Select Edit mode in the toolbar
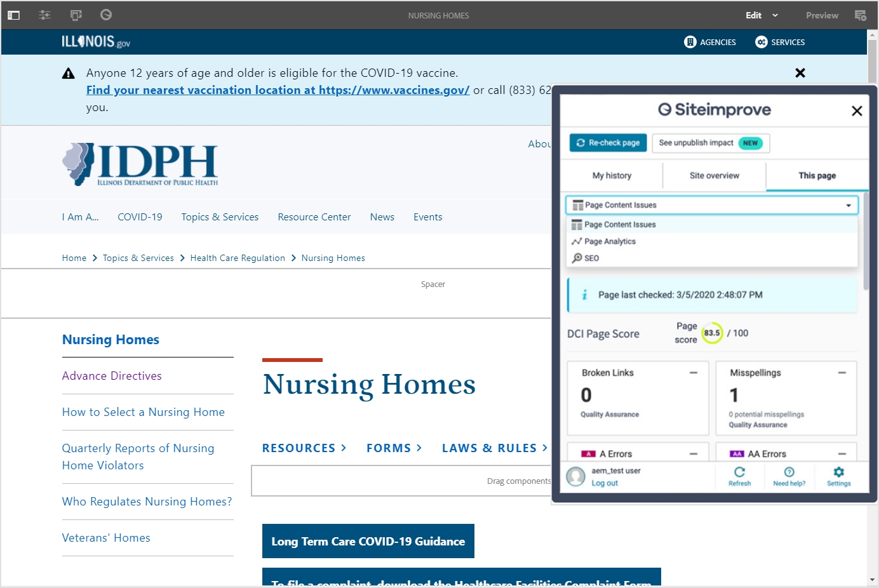Screen dimensions: 879x588 [x=754, y=15]
